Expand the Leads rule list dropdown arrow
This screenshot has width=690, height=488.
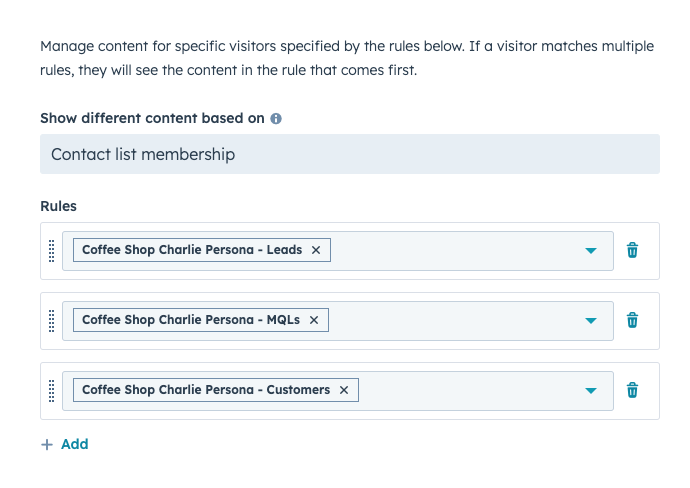point(591,251)
